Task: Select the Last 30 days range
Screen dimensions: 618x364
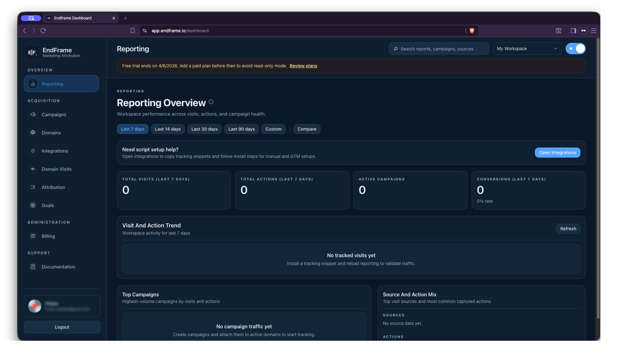Action: 204,129
